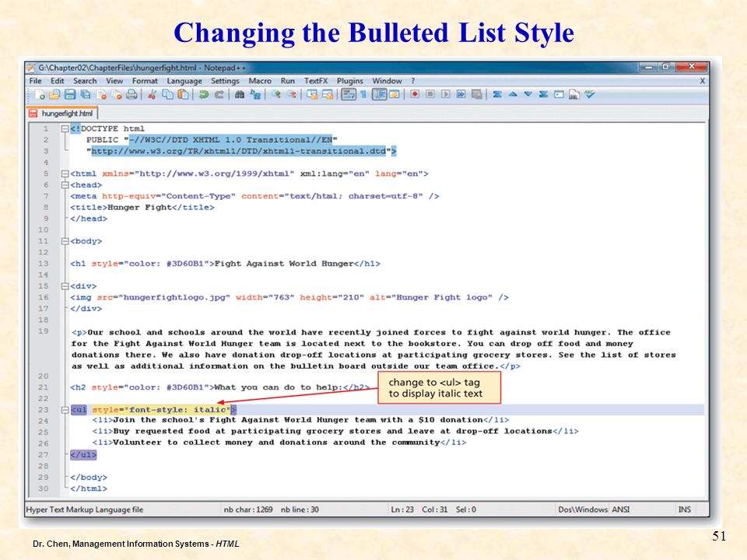Click the Copy toolbar icon
Screen dimensions: 747x560
(x=168, y=95)
